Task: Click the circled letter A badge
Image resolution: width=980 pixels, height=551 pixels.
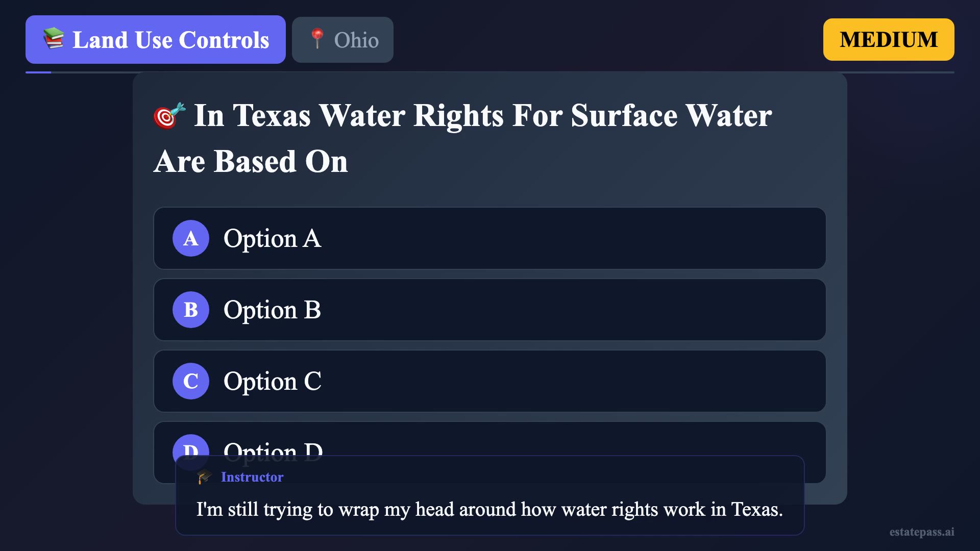Action: pyautogui.click(x=191, y=238)
